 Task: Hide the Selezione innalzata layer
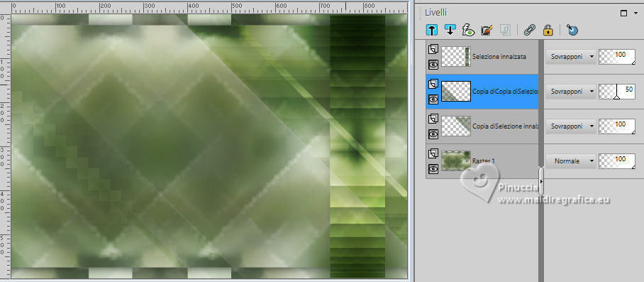[433, 64]
